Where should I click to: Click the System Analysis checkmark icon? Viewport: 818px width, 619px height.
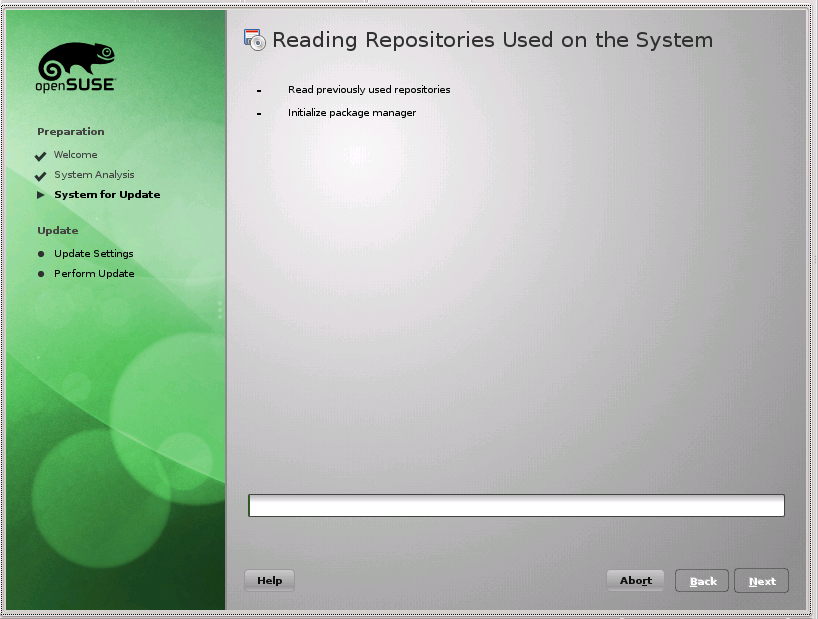point(41,176)
